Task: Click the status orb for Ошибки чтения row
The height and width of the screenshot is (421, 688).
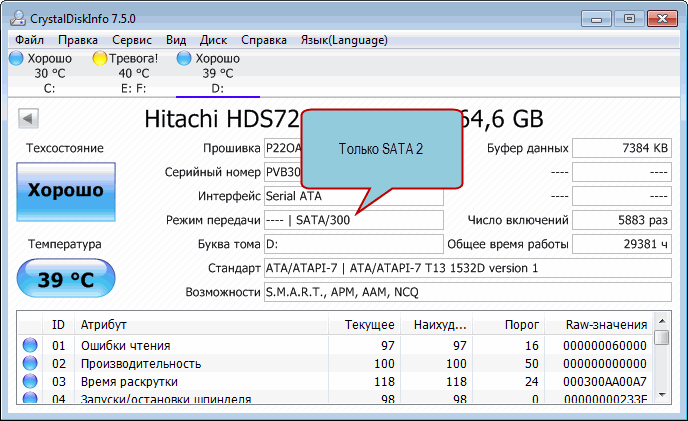Action: (x=30, y=345)
